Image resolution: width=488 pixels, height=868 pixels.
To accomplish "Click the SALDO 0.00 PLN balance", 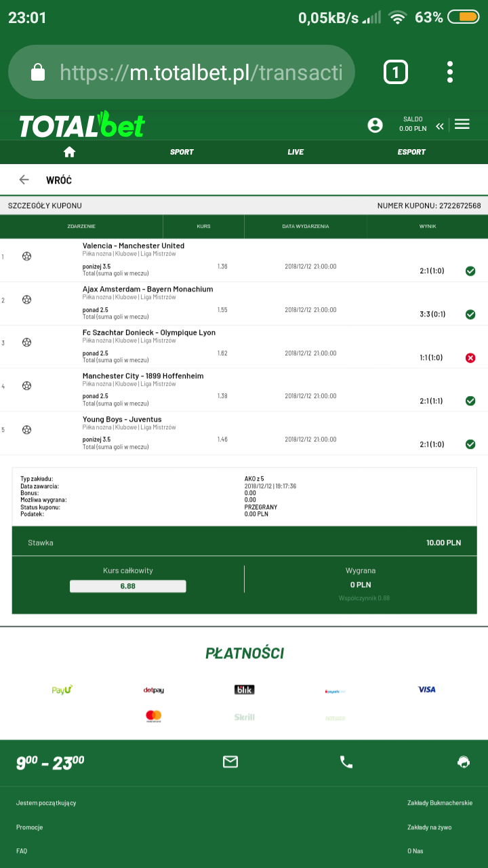I will pyautogui.click(x=413, y=124).
